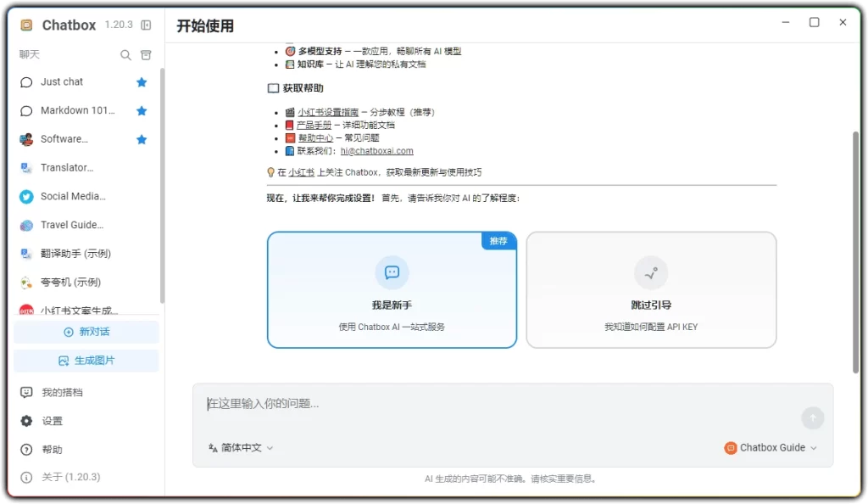The image size is (868, 504).
Task: Click the Chatbox logo in title
Action: [26, 25]
